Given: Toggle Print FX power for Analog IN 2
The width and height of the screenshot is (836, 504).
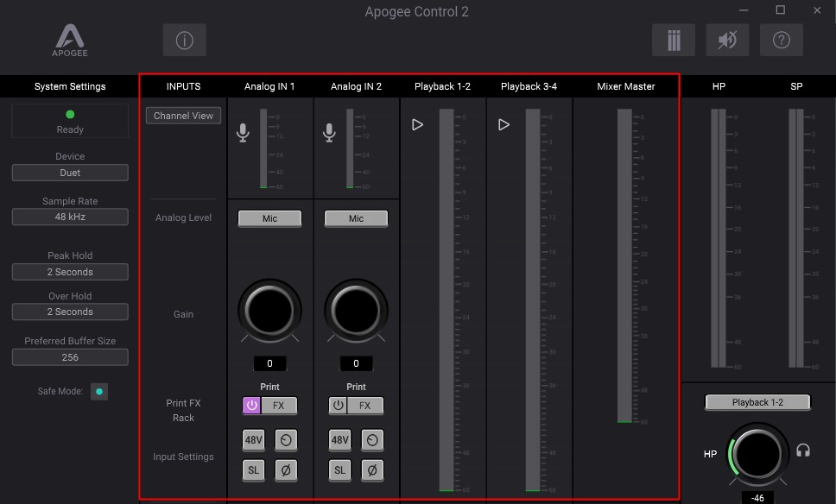Looking at the screenshot, I should pyautogui.click(x=338, y=406).
